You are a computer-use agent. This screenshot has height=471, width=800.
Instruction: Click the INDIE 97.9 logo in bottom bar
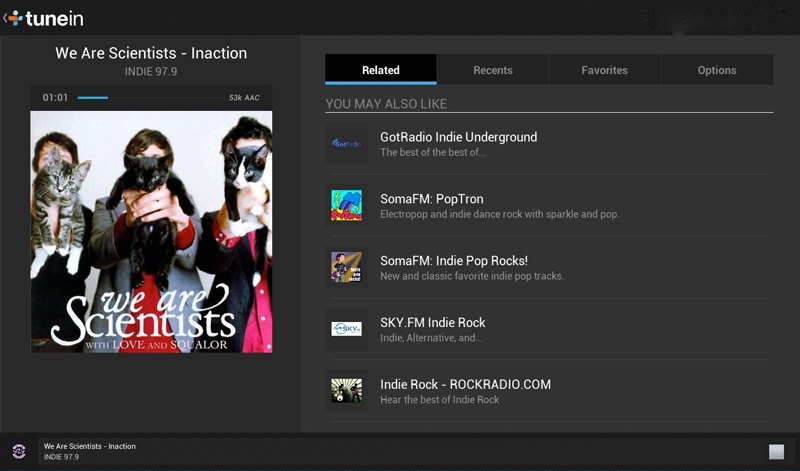pos(19,451)
